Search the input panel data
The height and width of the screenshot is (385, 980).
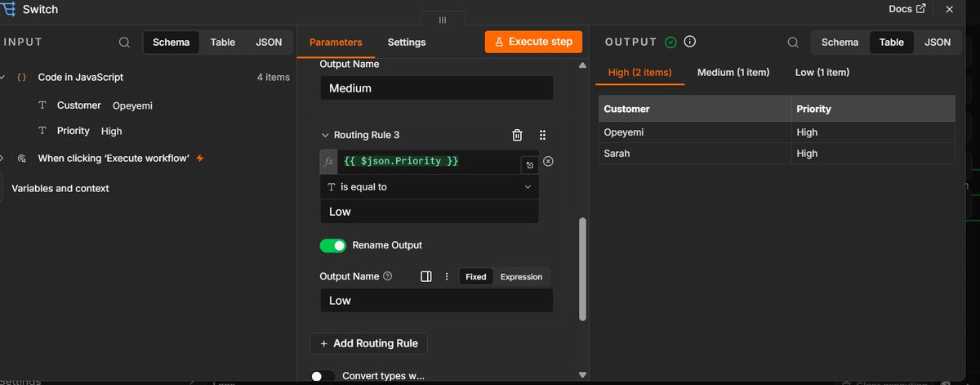coord(124,43)
